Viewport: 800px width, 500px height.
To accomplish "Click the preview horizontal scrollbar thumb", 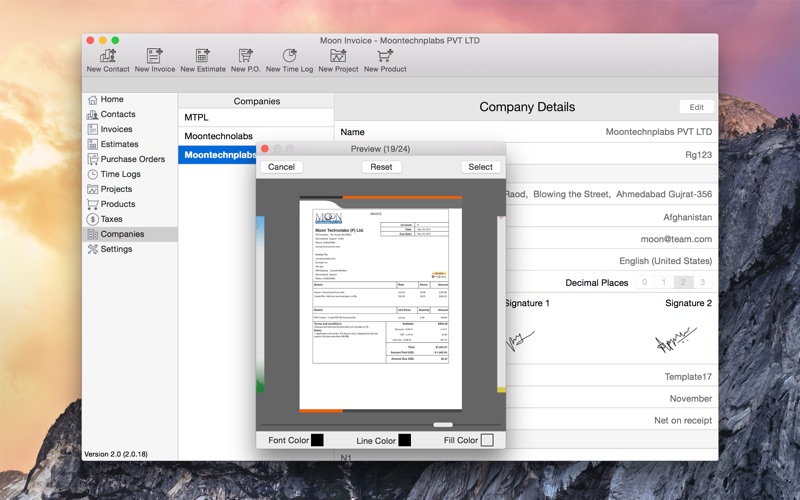I will click(442, 424).
